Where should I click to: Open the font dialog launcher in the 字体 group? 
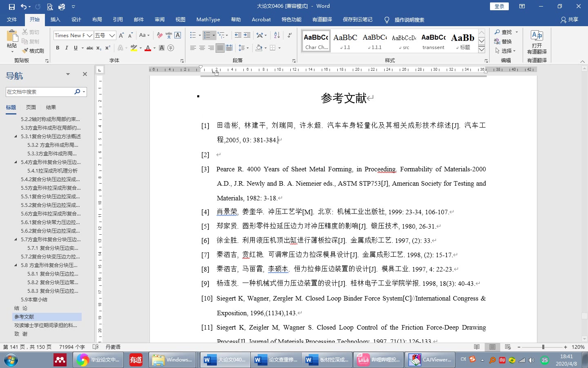pos(182,61)
